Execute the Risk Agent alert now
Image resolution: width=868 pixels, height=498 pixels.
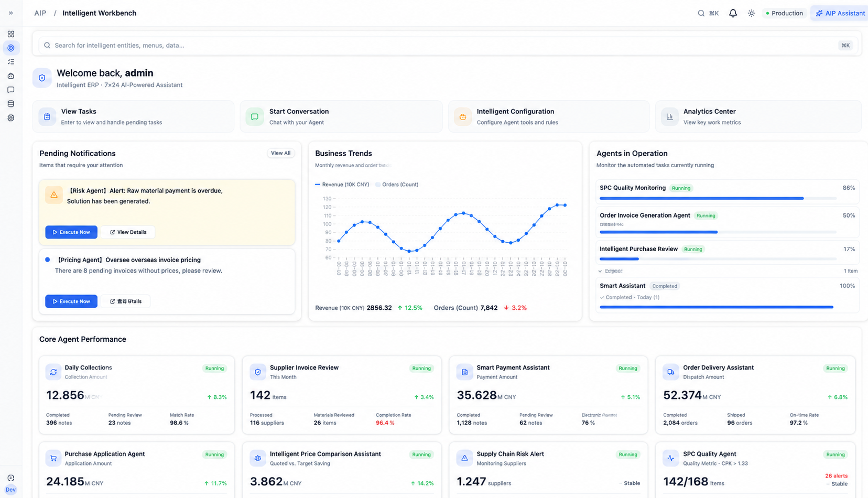(x=71, y=232)
